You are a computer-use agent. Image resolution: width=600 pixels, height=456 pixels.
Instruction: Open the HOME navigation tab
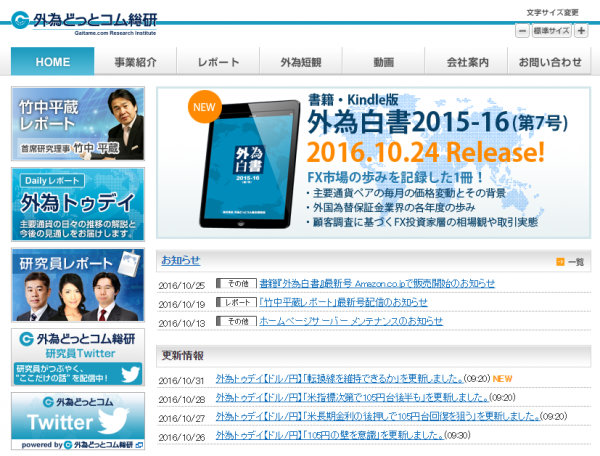point(52,62)
